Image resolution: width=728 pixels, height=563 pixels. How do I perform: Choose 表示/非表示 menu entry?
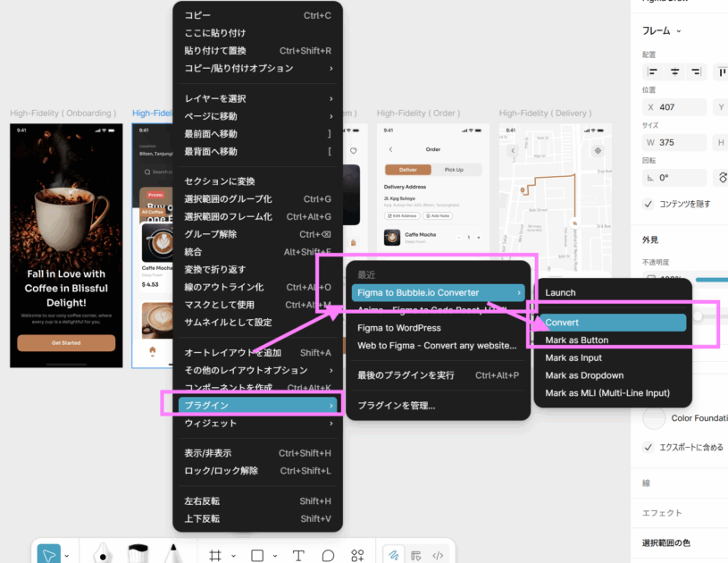257,453
